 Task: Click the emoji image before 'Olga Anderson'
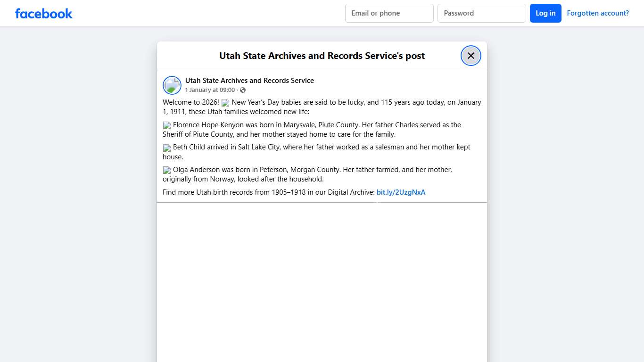tap(167, 170)
